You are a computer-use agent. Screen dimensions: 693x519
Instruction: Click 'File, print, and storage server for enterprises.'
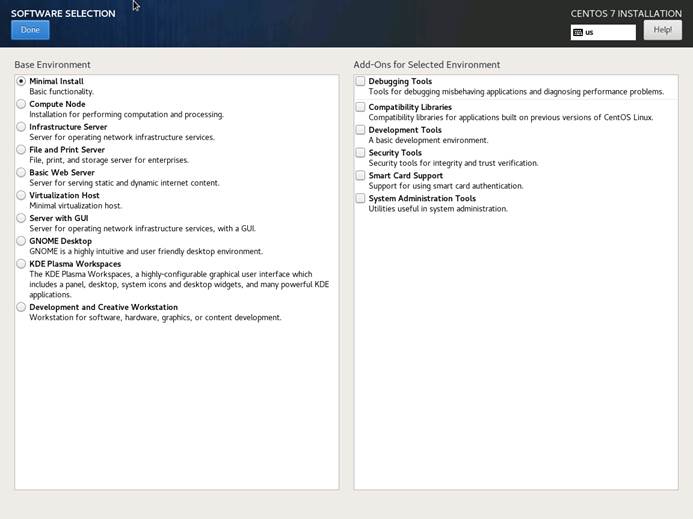pyautogui.click(x=109, y=160)
